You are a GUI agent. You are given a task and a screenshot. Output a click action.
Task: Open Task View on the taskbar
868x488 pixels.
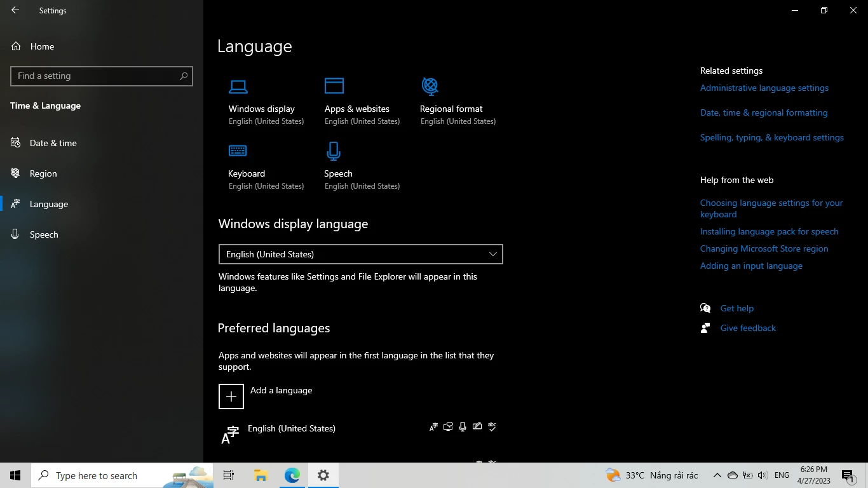[229, 475]
